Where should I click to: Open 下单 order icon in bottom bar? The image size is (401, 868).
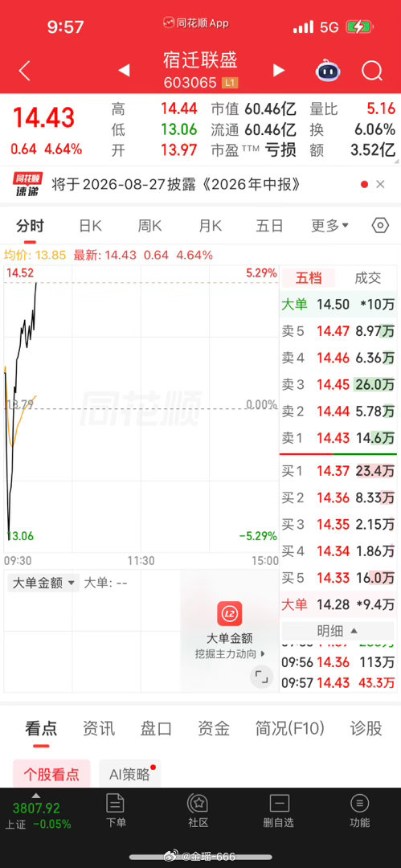(x=115, y=811)
